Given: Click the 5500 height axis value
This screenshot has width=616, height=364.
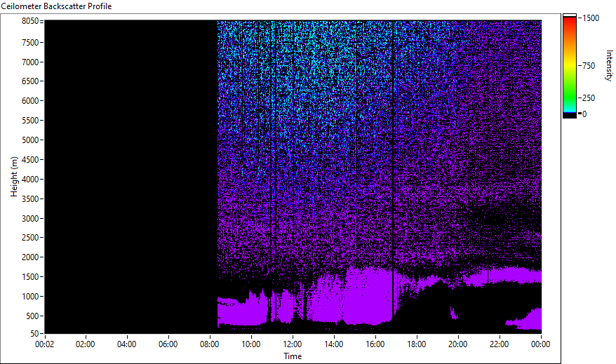Looking at the screenshot, I should 30,121.
